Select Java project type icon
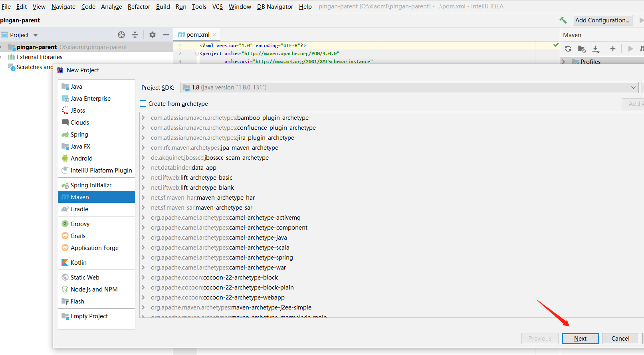 [65, 86]
